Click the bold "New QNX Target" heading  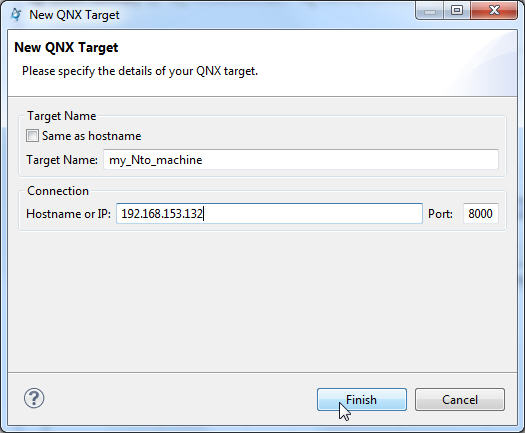click(x=66, y=48)
